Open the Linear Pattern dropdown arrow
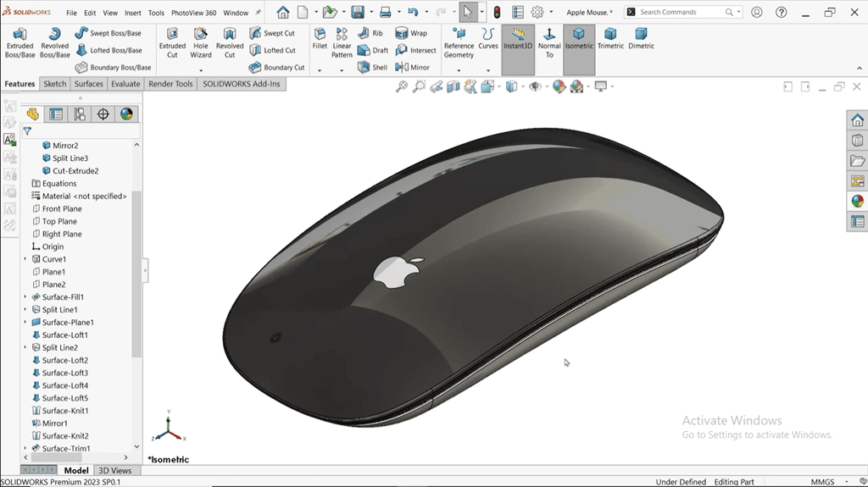This screenshot has height=487, width=868. click(x=342, y=70)
